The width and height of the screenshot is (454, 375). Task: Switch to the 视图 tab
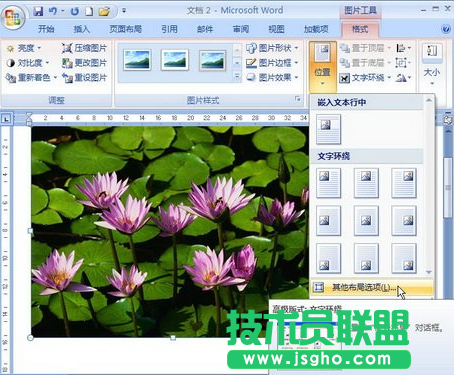click(x=276, y=29)
